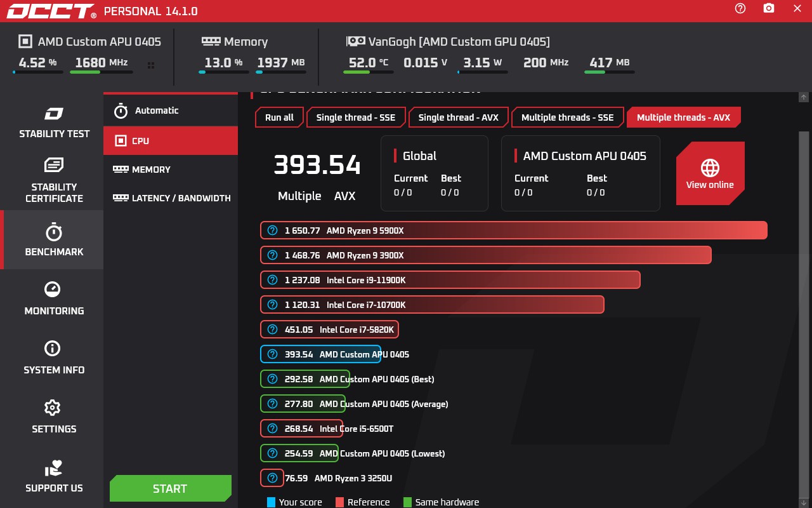Open the Stability Certificate section
The height and width of the screenshot is (508, 812).
54,181
